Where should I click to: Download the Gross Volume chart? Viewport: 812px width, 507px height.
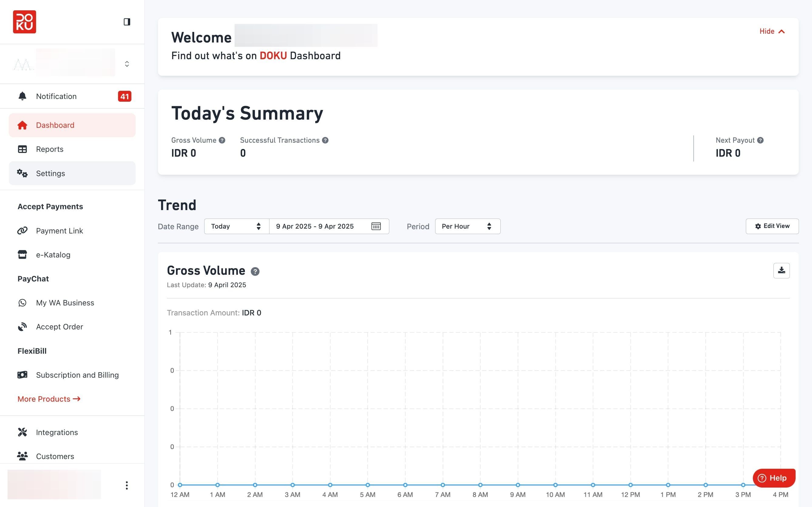781,271
